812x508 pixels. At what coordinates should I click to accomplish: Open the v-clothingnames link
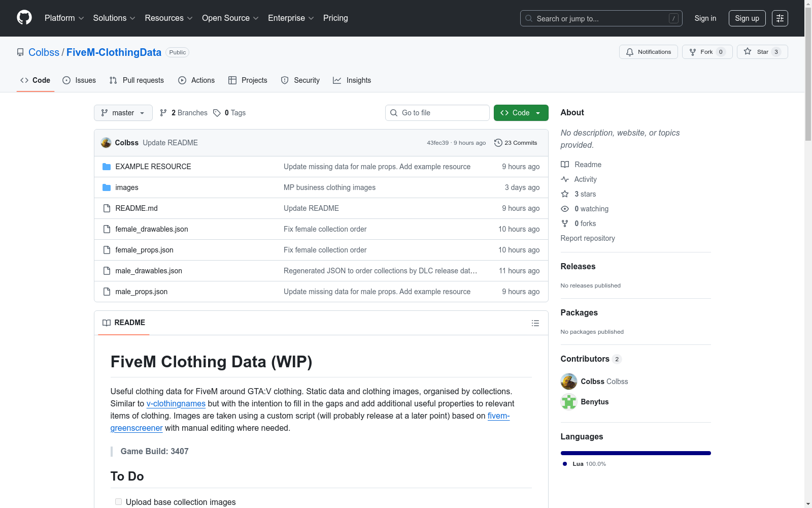pos(176,403)
